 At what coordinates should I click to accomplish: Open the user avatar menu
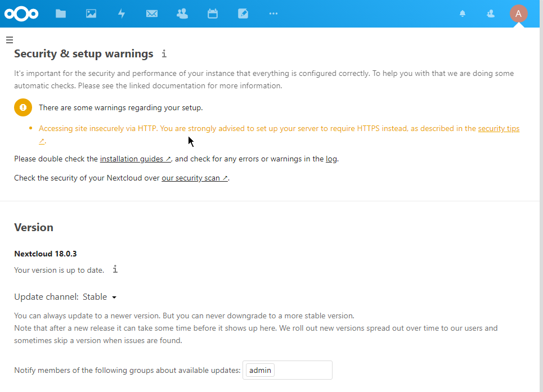coord(518,13)
